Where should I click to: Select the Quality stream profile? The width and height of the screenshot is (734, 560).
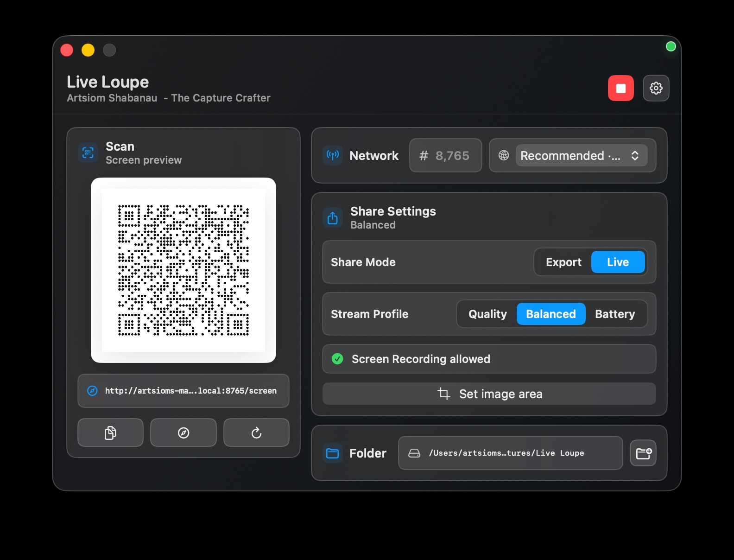coord(487,314)
